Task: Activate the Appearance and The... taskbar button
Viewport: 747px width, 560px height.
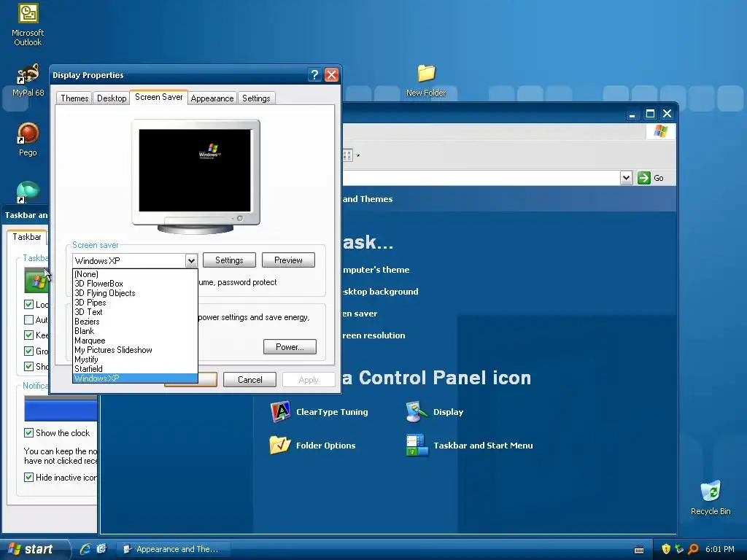Action: (x=174, y=549)
